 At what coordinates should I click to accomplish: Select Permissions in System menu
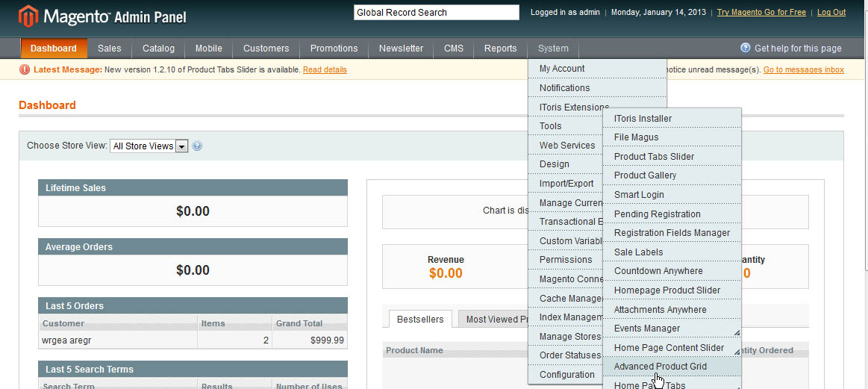point(565,260)
